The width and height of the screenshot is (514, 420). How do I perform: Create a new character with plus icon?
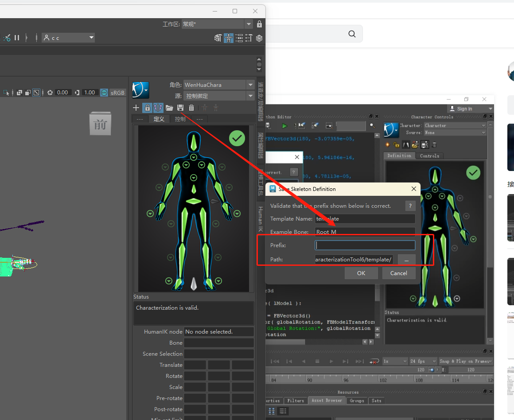click(x=136, y=108)
